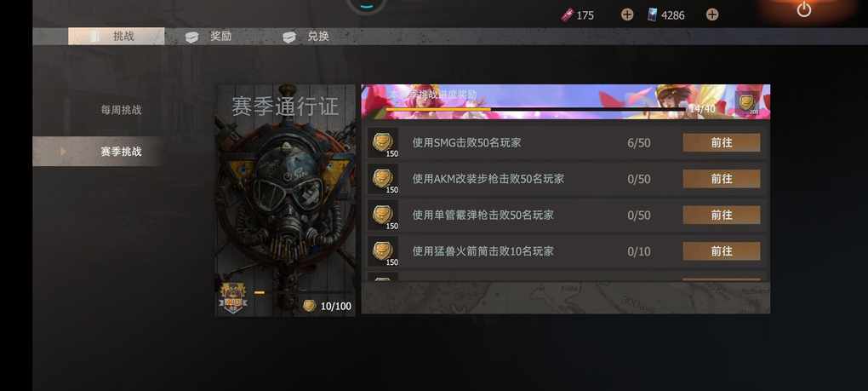Click the power button icon top right
This screenshot has height=391, width=868.
[x=804, y=9]
